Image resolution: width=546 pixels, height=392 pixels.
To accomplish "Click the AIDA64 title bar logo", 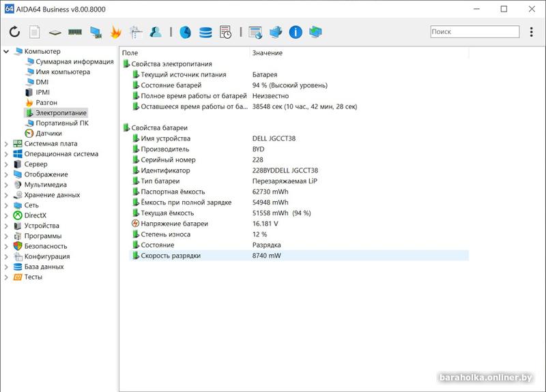I will click(x=10, y=9).
